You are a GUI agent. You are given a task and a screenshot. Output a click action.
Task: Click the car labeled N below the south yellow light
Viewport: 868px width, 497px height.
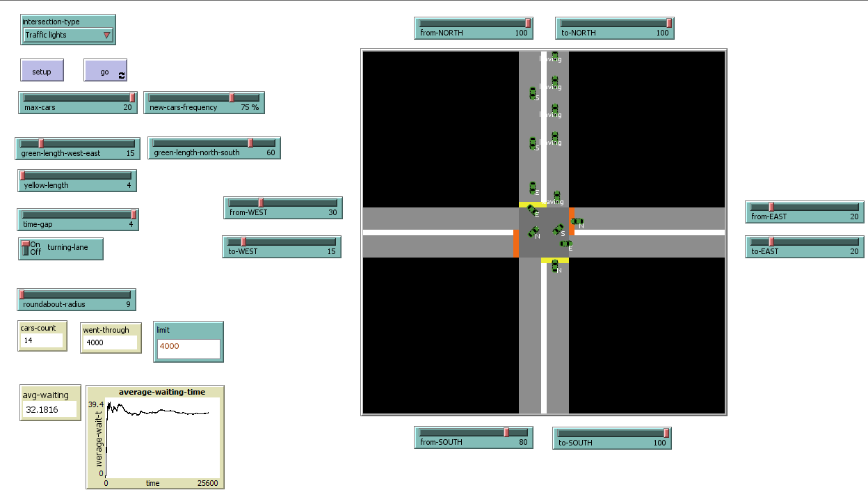click(555, 265)
